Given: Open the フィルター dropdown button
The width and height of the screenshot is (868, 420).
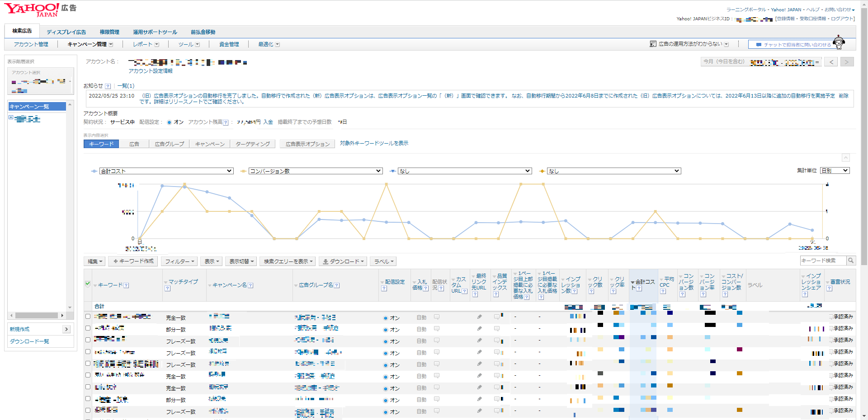Looking at the screenshot, I should tap(179, 261).
